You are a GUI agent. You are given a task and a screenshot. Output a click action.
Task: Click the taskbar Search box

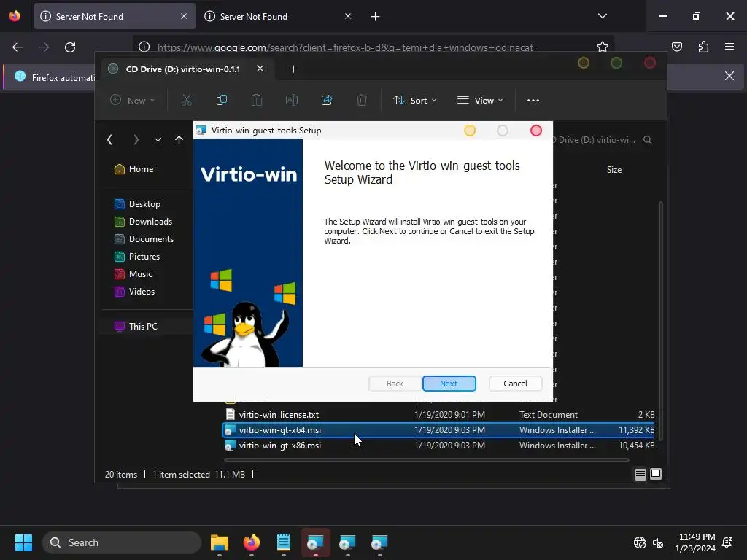click(x=122, y=542)
